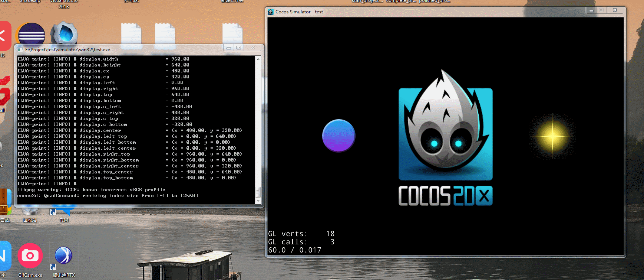This screenshot has width=644, height=280.
Task: Click the 'display.center' console line
Action: [130, 130]
